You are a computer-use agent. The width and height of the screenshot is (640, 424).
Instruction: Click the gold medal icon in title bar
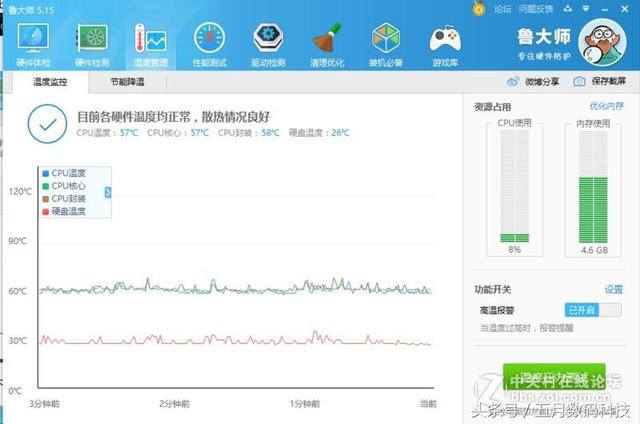point(479,9)
